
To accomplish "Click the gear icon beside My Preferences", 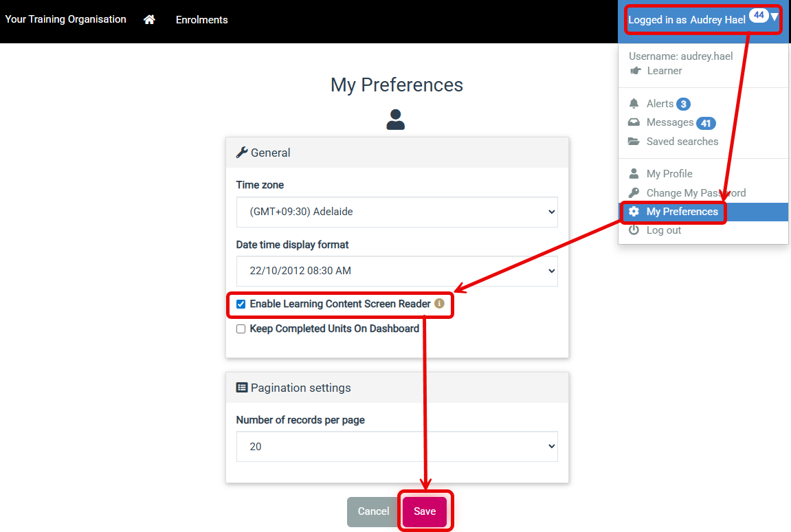I will (634, 212).
